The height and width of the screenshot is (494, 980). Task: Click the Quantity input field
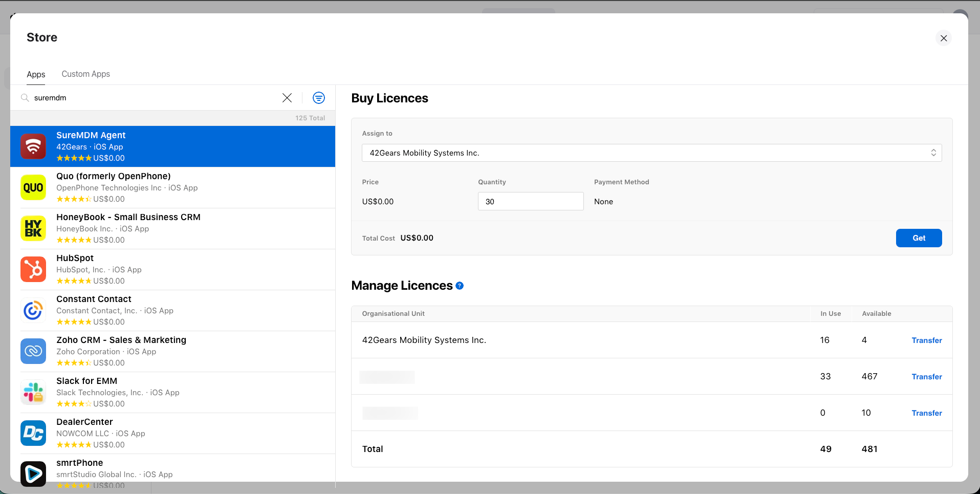pyautogui.click(x=530, y=202)
